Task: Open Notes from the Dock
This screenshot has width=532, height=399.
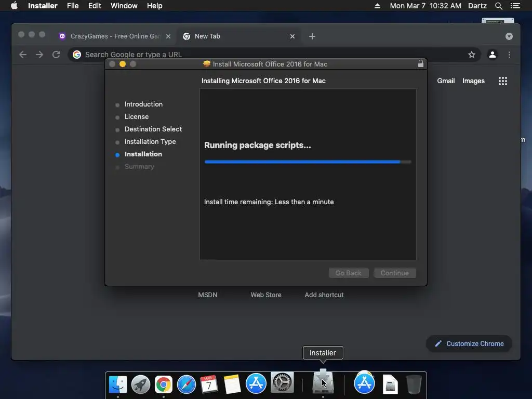Action: click(232, 384)
